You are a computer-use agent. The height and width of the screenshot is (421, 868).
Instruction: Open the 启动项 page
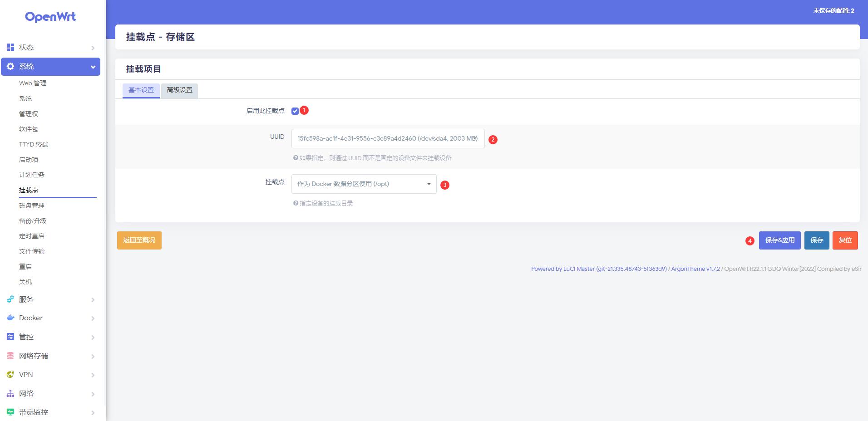pyautogui.click(x=29, y=160)
